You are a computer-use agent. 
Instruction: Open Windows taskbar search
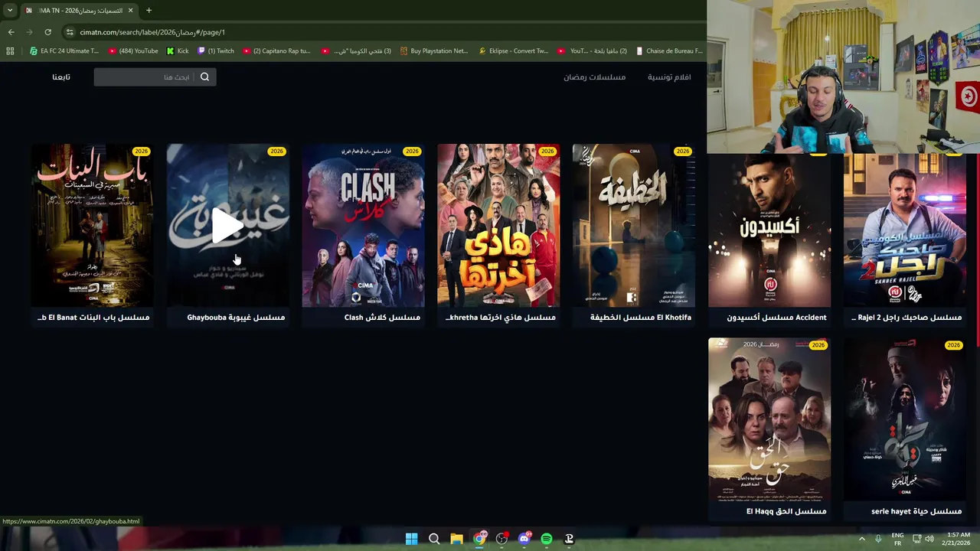pos(434,539)
